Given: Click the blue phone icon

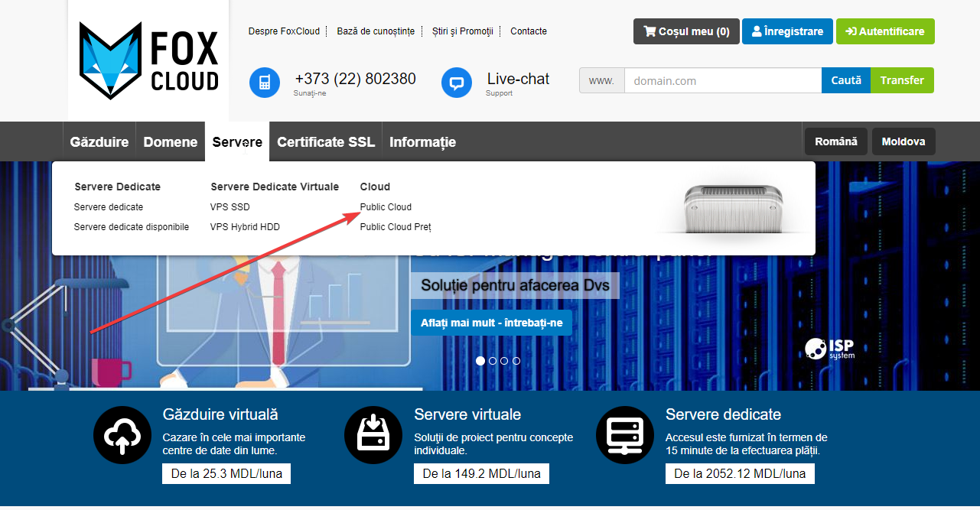Looking at the screenshot, I should point(265,83).
